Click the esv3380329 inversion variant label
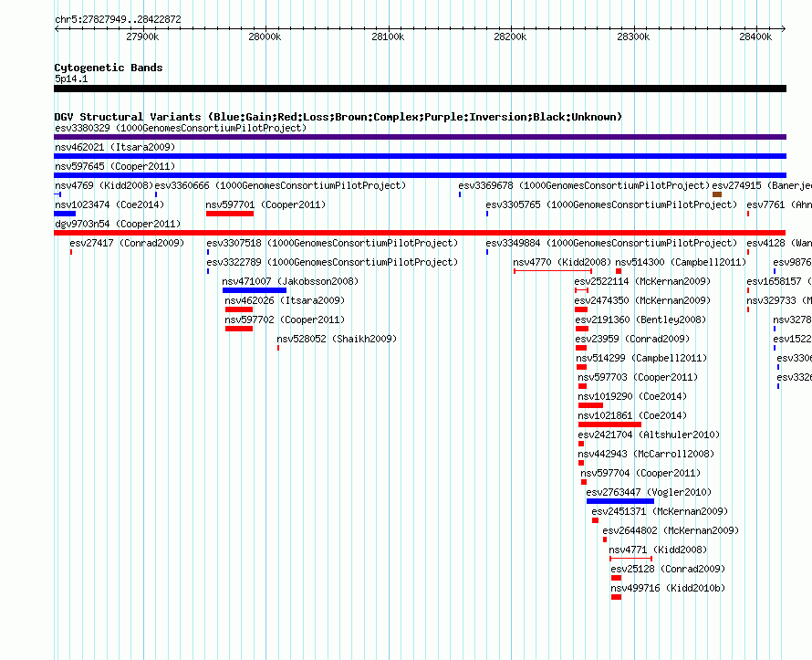This screenshot has height=660, width=812. 181,128
